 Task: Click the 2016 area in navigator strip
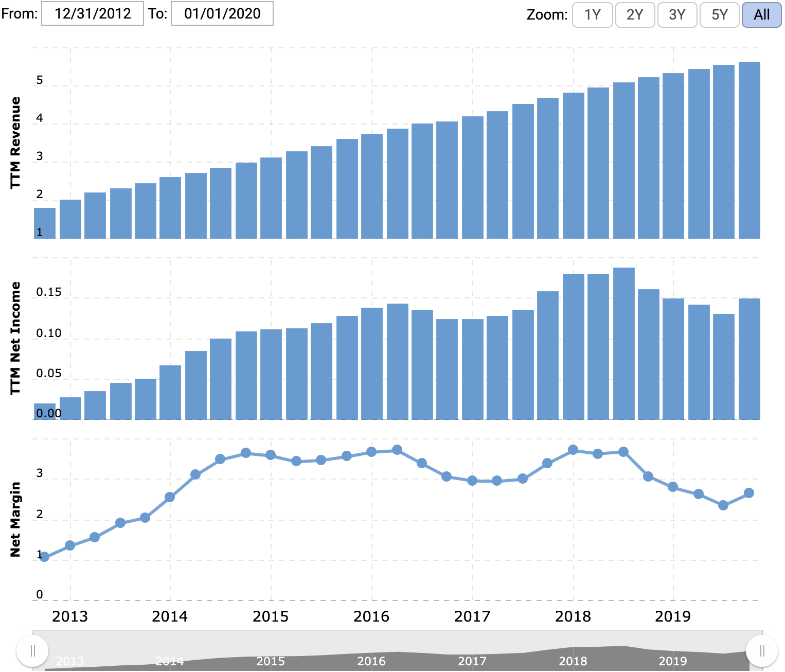[371, 661]
